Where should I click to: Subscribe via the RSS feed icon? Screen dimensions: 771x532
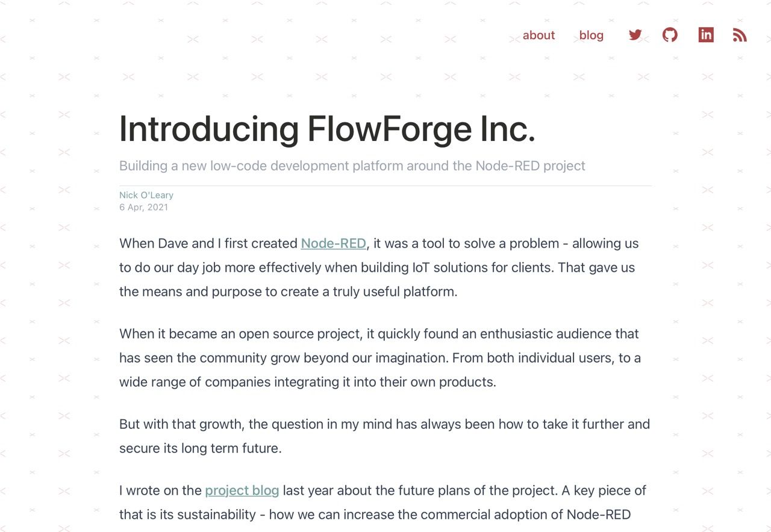click(x=740, y=35)
